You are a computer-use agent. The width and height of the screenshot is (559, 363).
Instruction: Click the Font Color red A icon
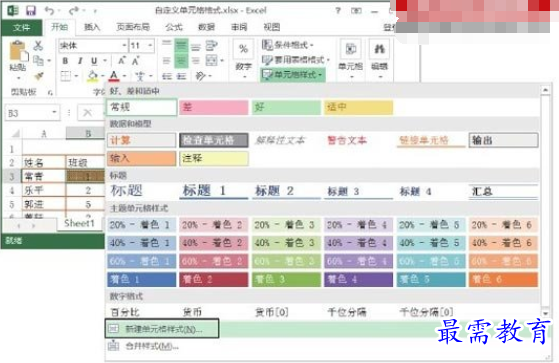pyautogui.click(x=114, y=76)
